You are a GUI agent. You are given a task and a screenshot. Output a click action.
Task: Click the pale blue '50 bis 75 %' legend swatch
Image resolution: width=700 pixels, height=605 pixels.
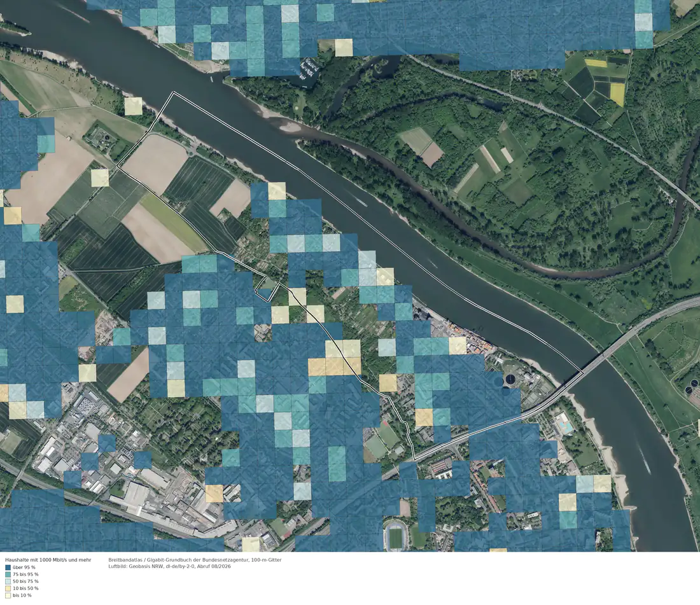pyautogui.click(x=8, y=581)
